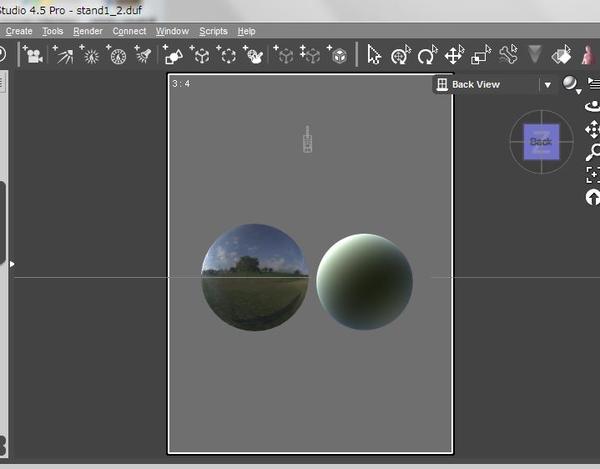The height and width of the screenshot is (469, 600).
Task: Open the Tools menu
Action: (52, 31)
